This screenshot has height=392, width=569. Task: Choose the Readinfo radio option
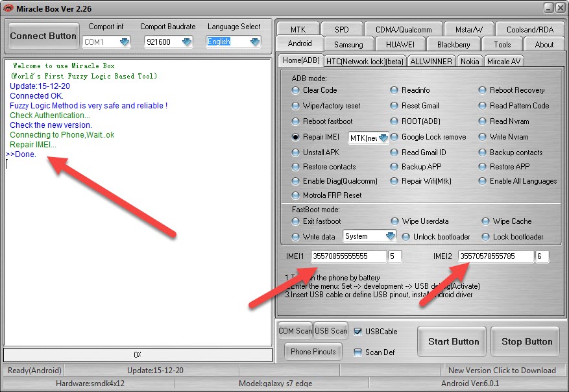point(394,90)
